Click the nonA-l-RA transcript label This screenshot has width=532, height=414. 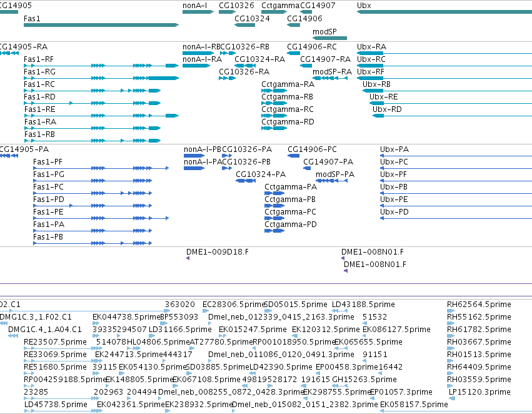(x=202, y=59)
